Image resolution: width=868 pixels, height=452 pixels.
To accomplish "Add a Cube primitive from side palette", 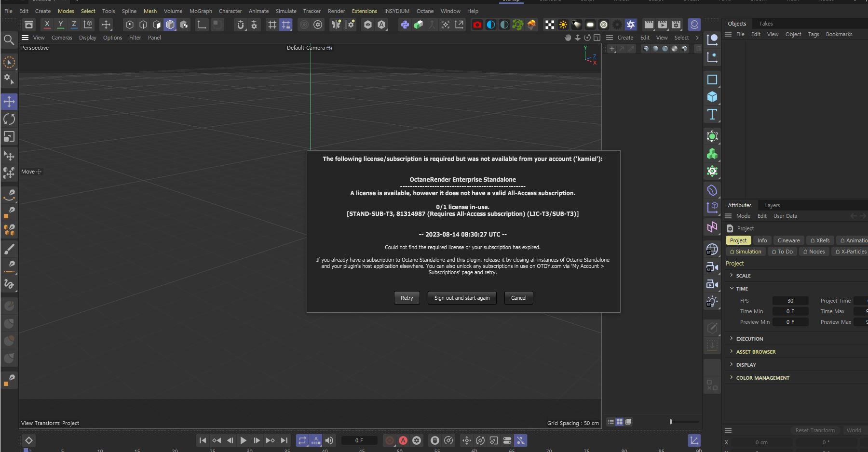I will (712, 97).
